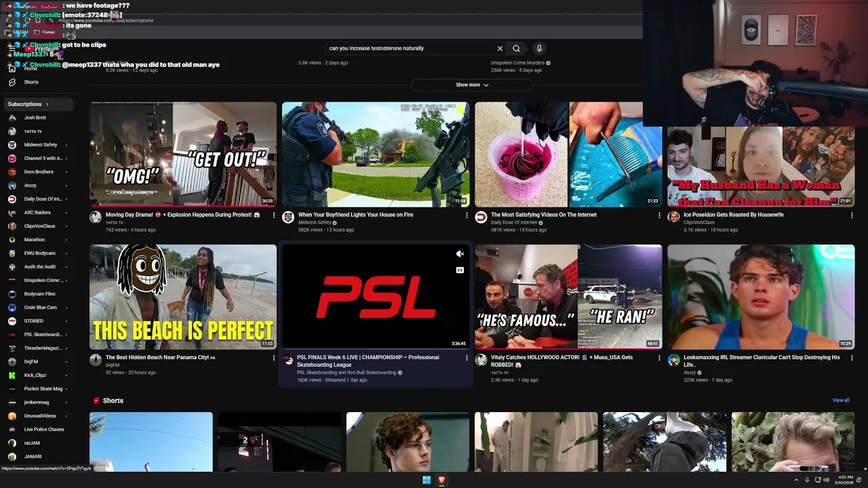Select Live Police Chases subscription
Image resolution: width=868 pixels, height=488 pixels.
point(44,429)
